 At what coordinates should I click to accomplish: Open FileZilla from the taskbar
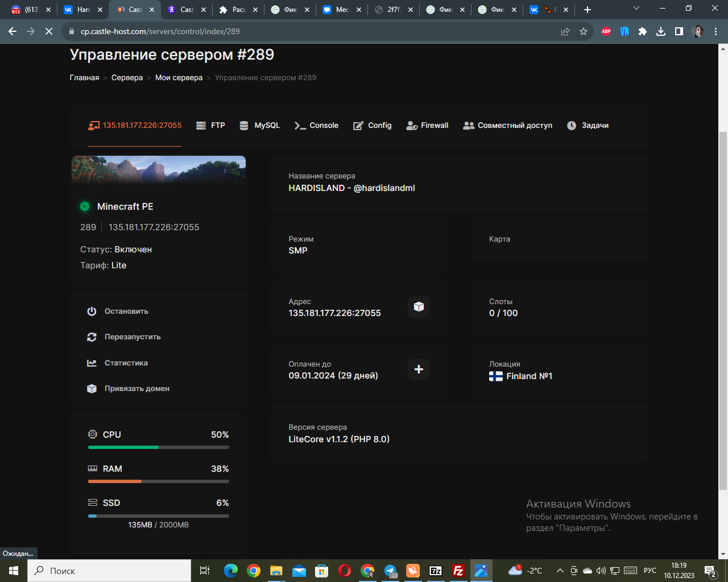[x=458, y=571]
